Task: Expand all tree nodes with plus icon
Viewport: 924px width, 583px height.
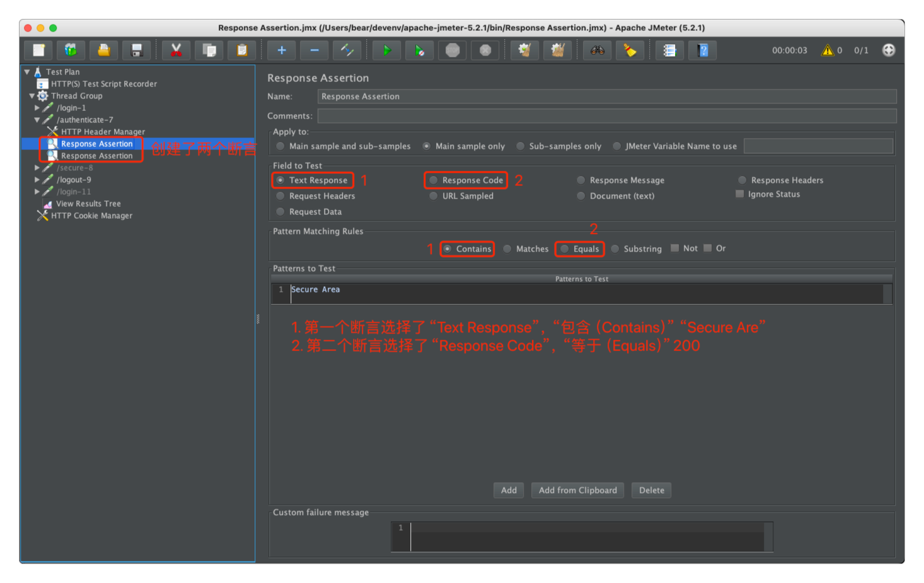Action: pyautogui.click(x=281, y=50)
